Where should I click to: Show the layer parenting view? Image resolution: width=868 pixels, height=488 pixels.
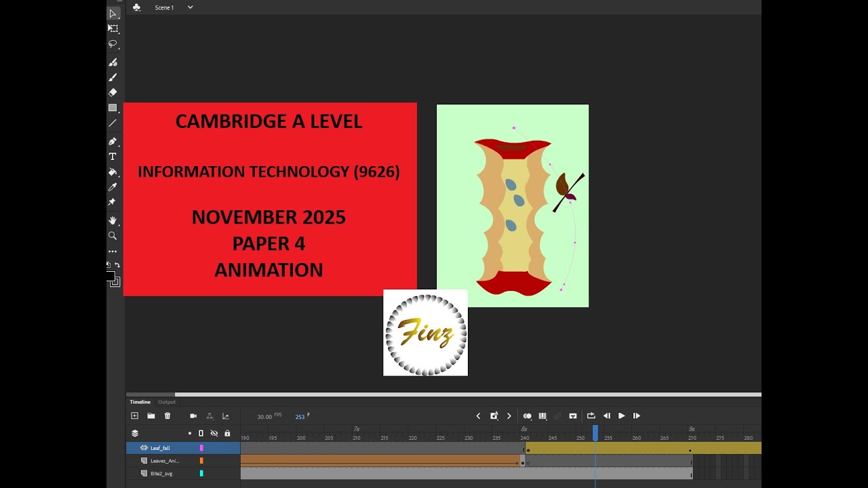click(x=210, y=416)
